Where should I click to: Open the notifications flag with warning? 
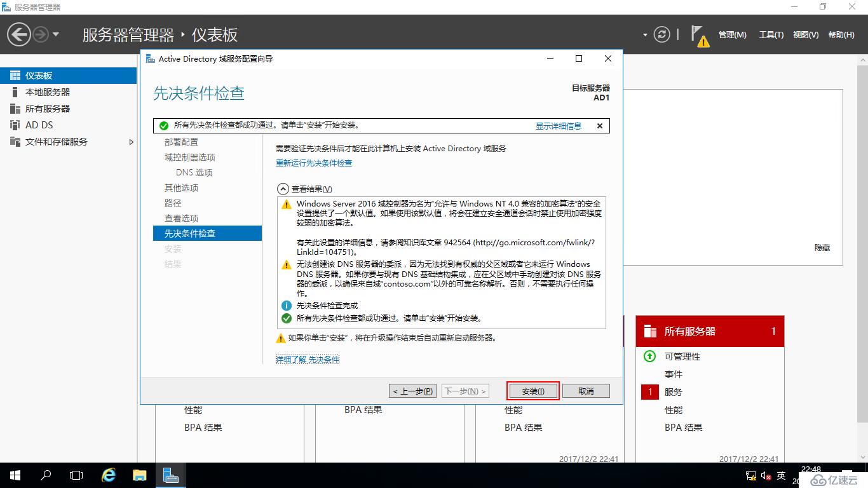tap(700, 36)
